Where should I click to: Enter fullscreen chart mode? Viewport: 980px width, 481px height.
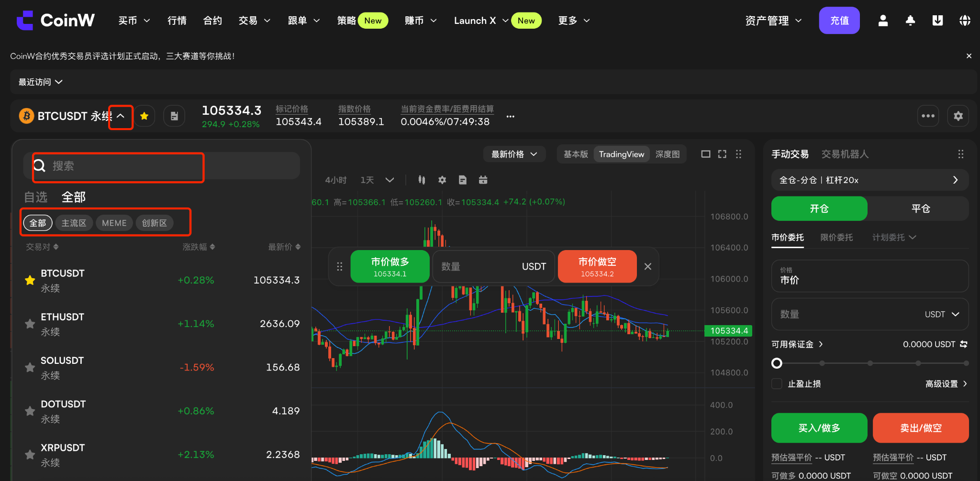[722, 154]
